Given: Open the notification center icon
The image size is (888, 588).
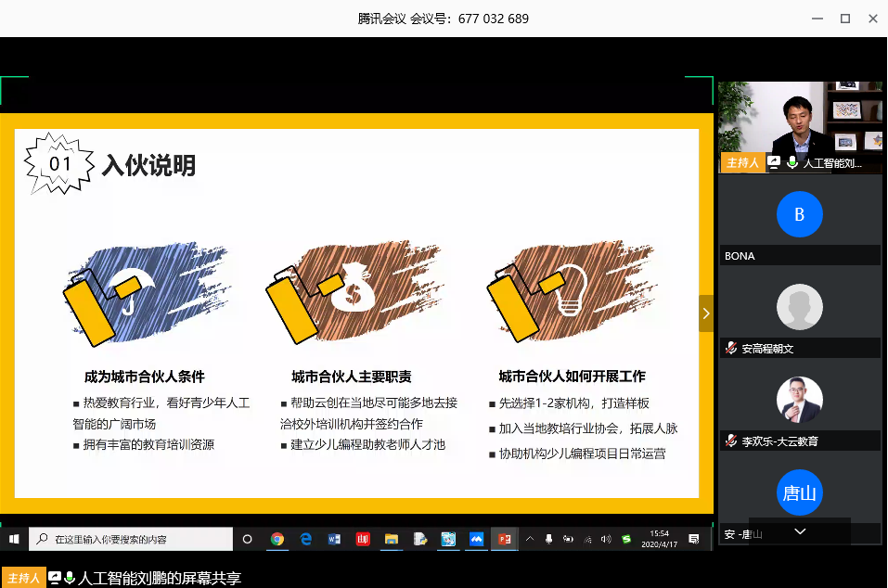Looking at the screenshot, I should [x=692, y=539].
